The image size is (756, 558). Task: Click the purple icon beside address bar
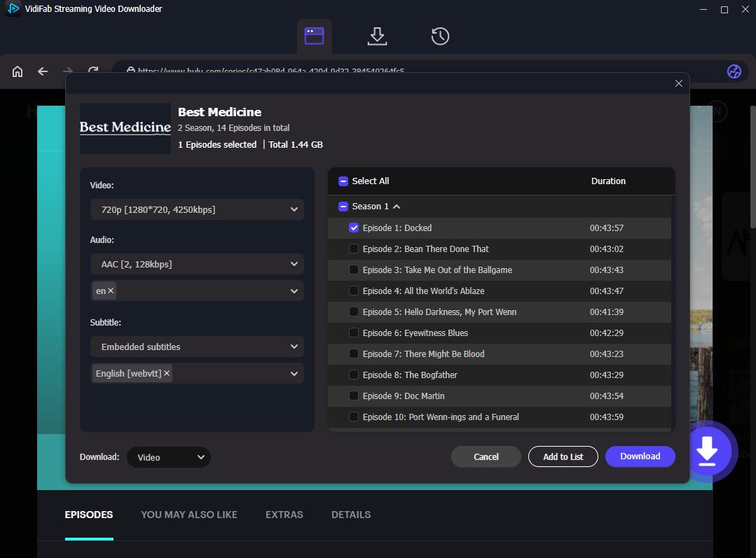pos(734,71)
